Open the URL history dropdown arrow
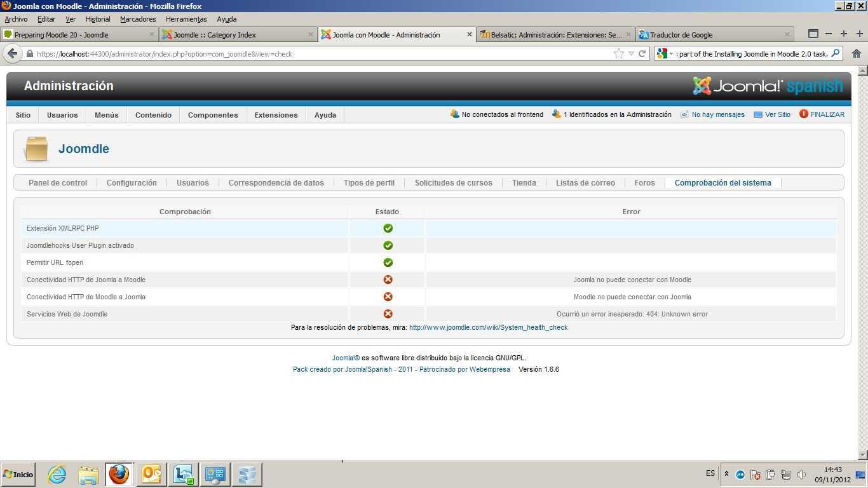868x488 pixels. 631,54
